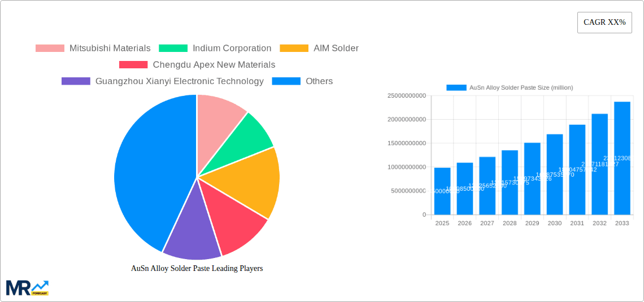Image resolution: width=644 pixels, height=302 pixels.
Task: Select the 2028 bar in bar chart
Action: (x=510, y=182)
